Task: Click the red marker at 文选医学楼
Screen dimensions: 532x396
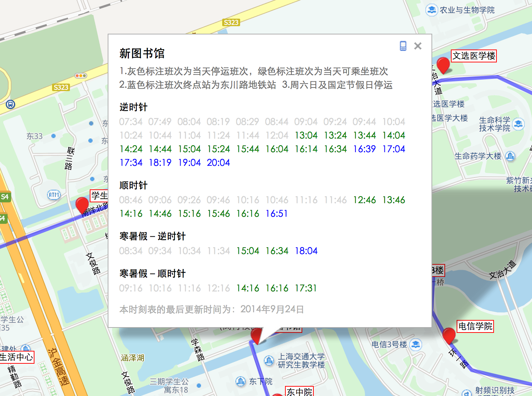Action: pyautogui.click(x=443, y=65)
